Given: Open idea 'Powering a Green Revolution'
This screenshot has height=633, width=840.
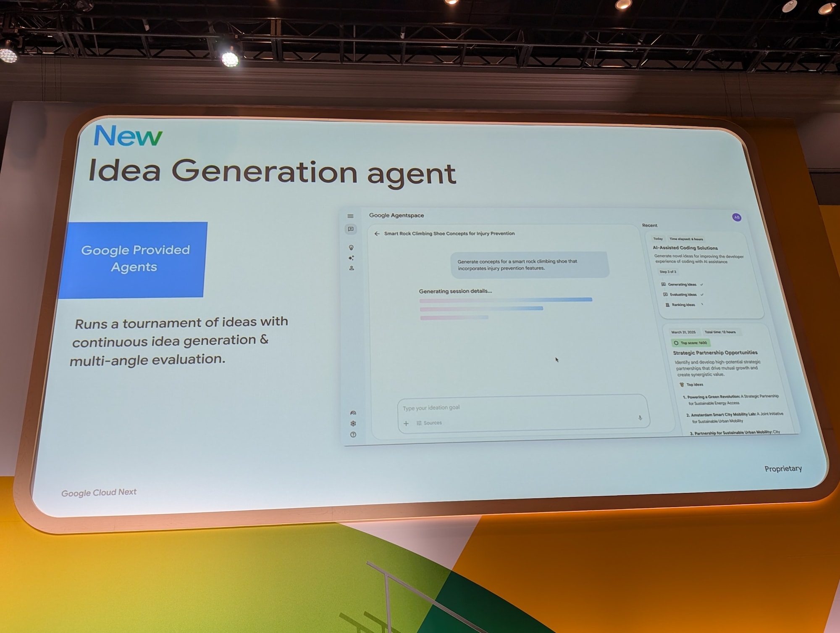Looking at the screenshot, I should click(x=731, y=400).
